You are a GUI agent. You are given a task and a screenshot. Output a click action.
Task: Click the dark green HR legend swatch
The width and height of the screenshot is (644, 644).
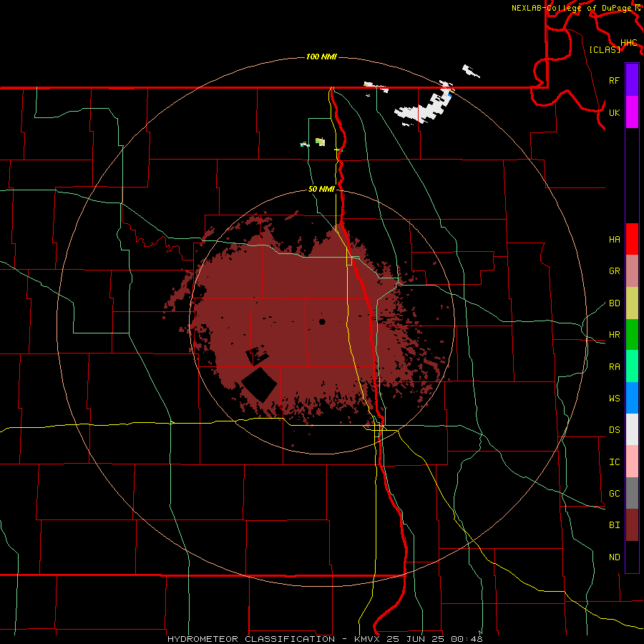coord(632,335)
